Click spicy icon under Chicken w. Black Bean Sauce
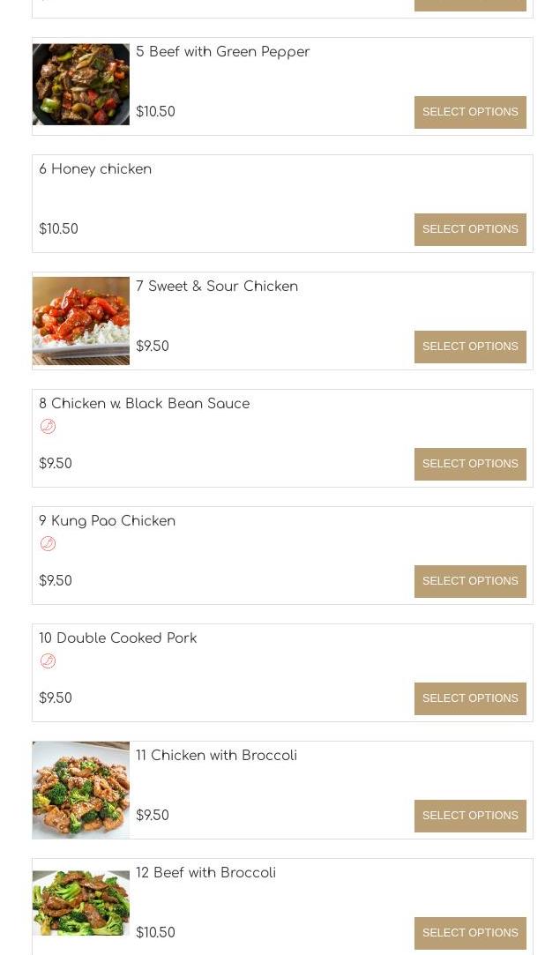The image size is (560, 955). (x=48, y=427)
